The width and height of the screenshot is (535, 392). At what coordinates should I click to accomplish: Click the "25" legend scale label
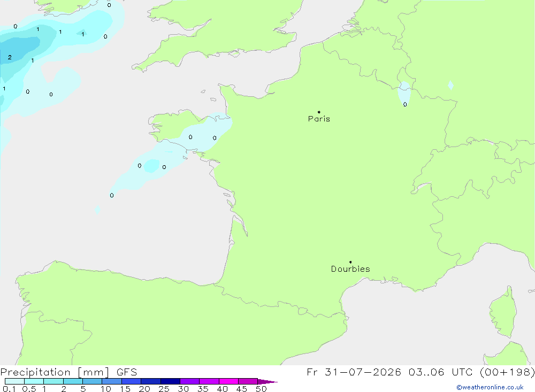click(164, 389)
